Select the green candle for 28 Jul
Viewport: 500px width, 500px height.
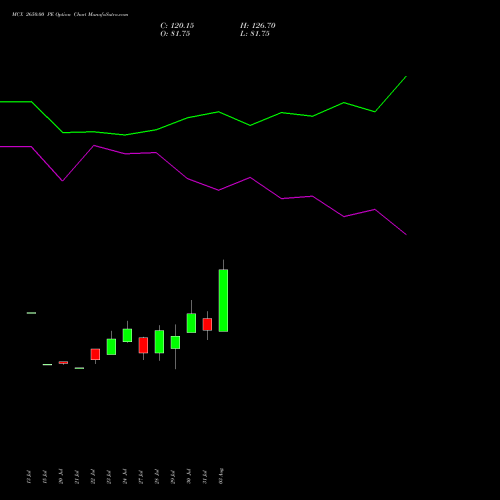159,342
